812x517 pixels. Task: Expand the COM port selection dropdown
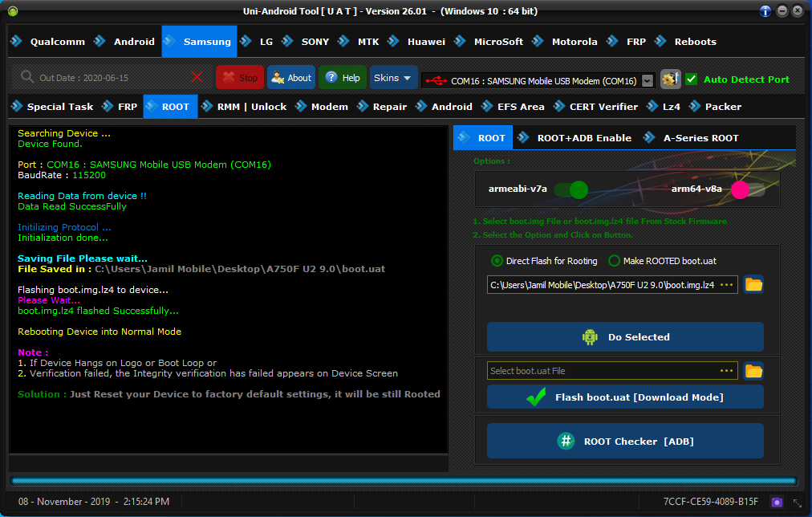tap(647, 80)
